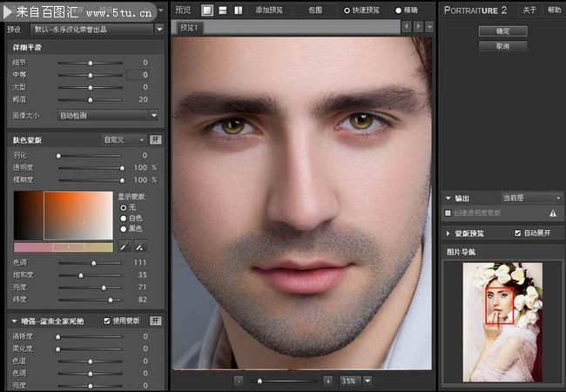Open the 自定义 skin mask dropdown
The height and width of the screenshot is (392, 566).
tap(124, 139)
